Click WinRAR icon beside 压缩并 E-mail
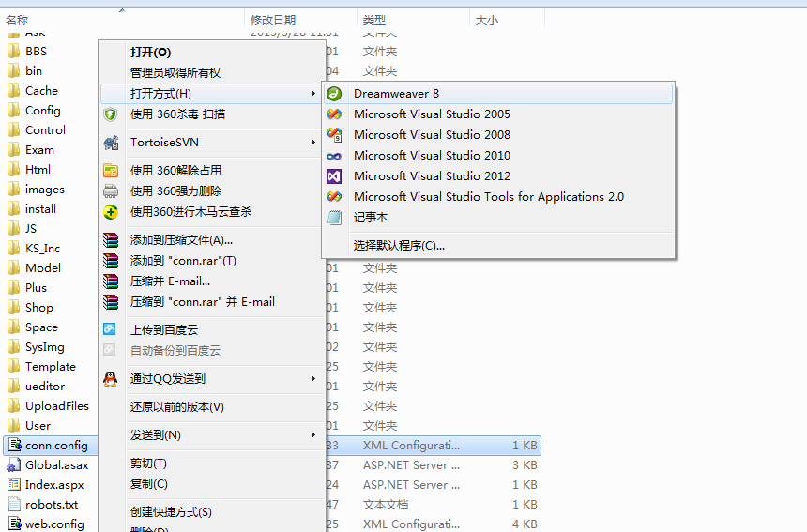 [x=110, y=281]
